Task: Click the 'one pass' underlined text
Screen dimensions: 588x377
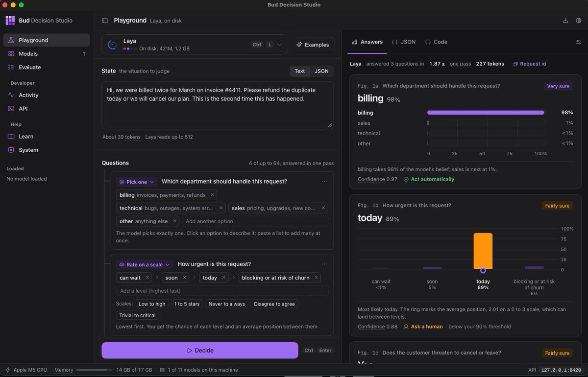Action: (x=461, y=64)
